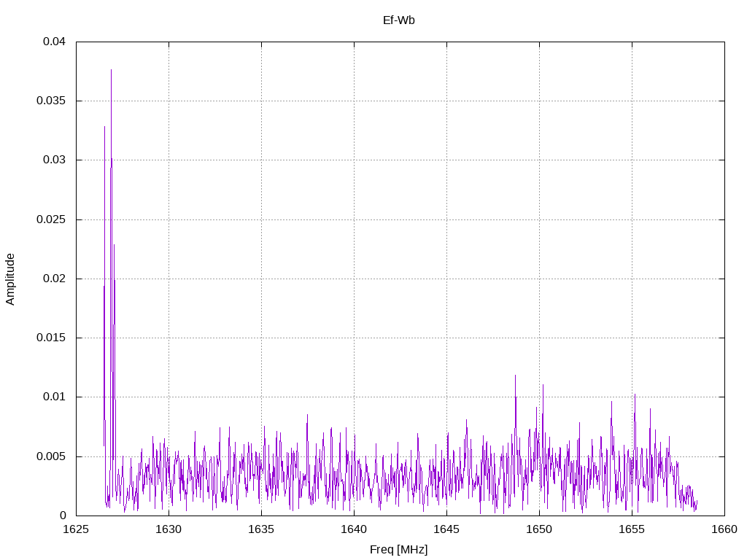Click the y-axis tick label 0.03

pos(54,160)
